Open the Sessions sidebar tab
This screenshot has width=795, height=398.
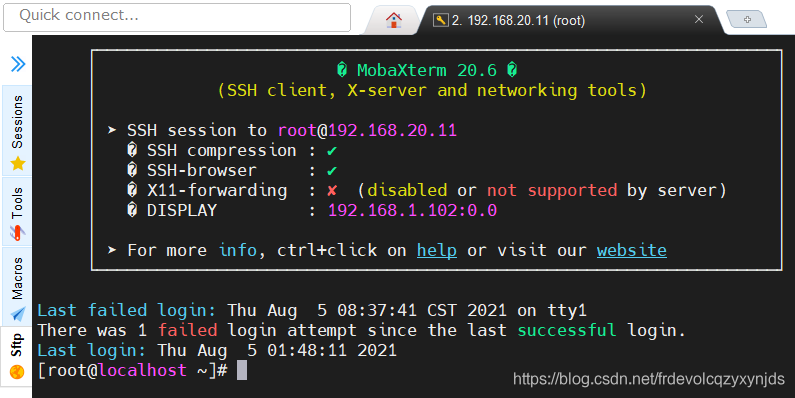[17, 131]
